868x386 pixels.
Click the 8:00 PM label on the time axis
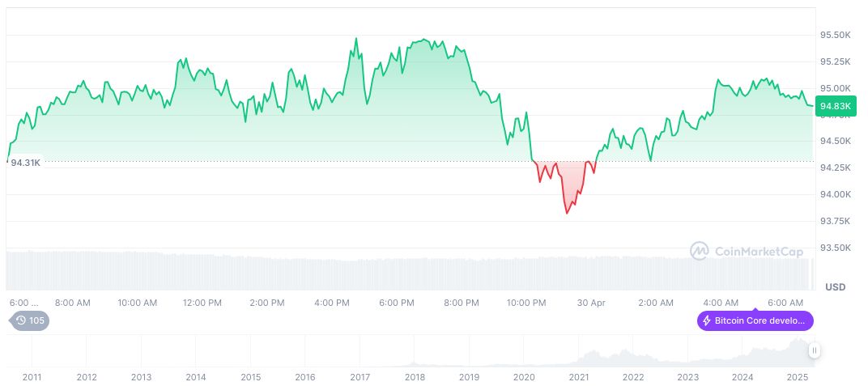click(x=462, y=303)
